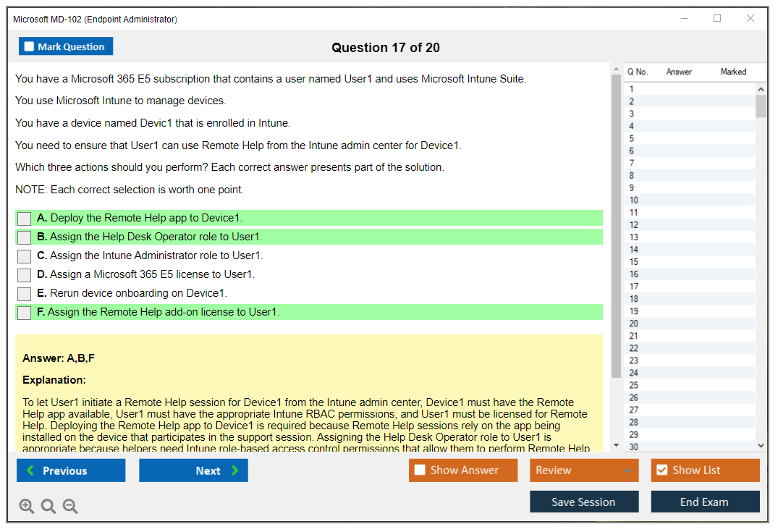Select answer D Microsoft 365 E5 license

click(x=24, y=275)
